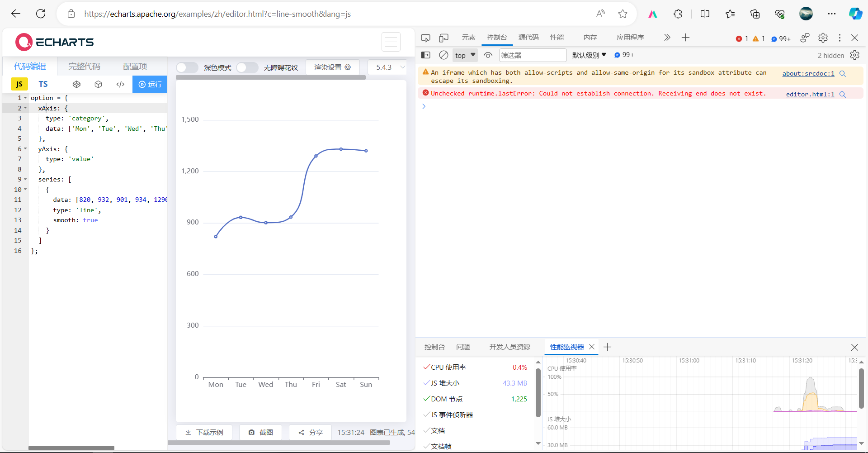Enable the 深色模式 toggle
This screenshot has height=453, width=868.
coord(187,67)
